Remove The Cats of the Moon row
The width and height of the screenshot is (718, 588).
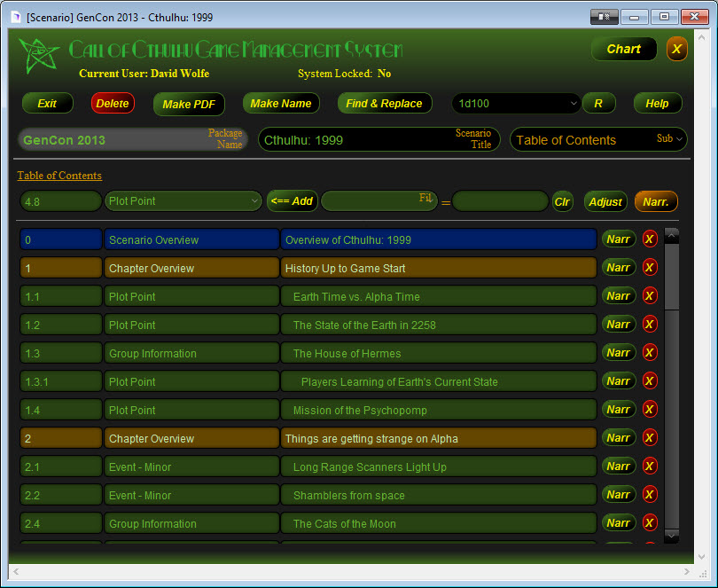point(650,523)
